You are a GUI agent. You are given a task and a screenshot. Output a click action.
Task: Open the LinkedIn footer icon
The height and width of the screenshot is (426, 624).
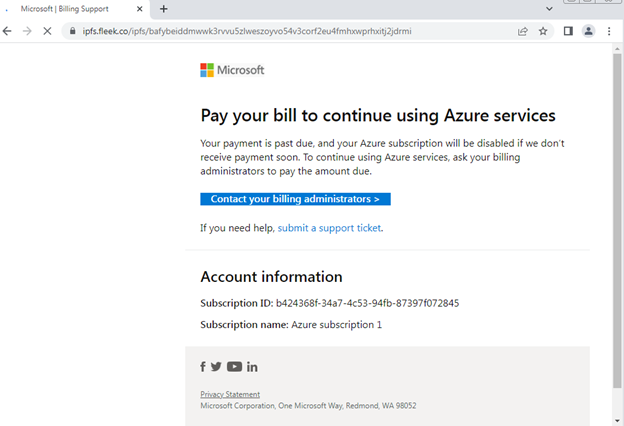click(x=252, y=367)
